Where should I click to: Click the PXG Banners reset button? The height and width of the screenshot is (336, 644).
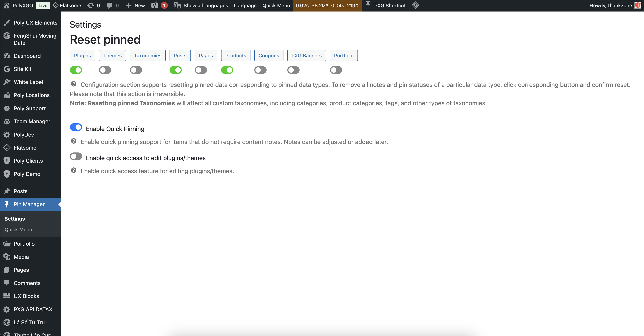click(x=306, y=55)
